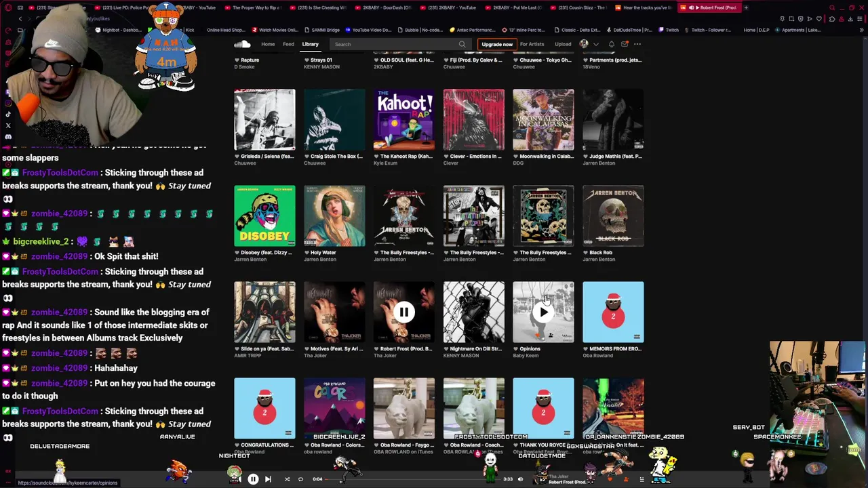
Task: Open the Nightbot Dashboard bookmark
Action: [117, 30]
